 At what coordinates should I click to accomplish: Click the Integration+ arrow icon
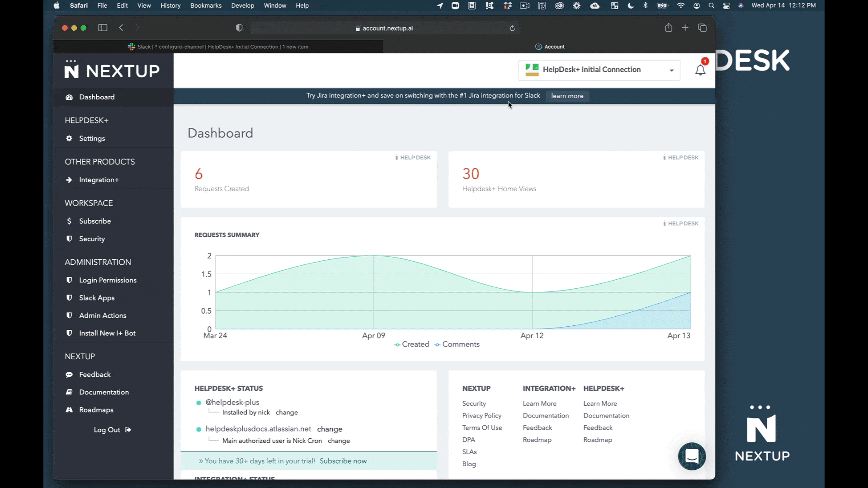tap(69, 180)
